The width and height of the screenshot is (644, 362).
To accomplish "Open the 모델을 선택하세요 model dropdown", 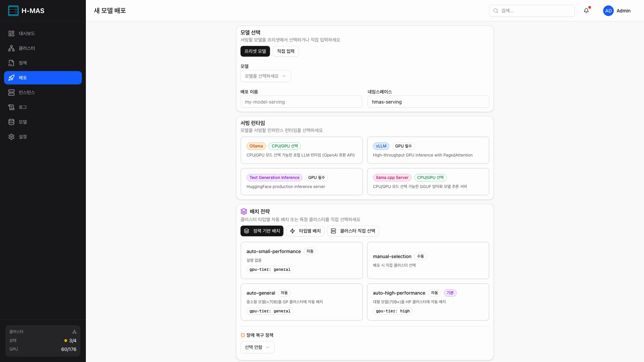I will pos(265,76).
